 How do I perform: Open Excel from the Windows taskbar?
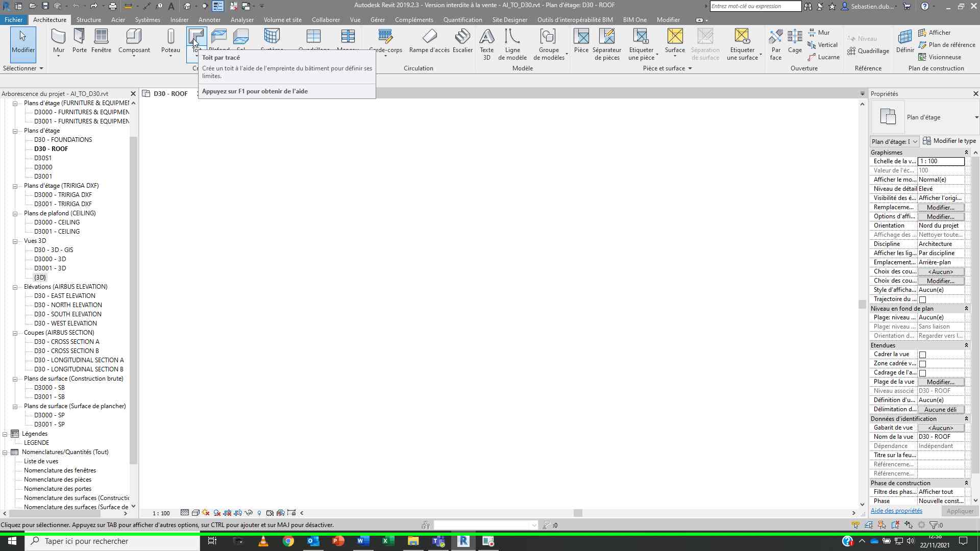(388, 541)
